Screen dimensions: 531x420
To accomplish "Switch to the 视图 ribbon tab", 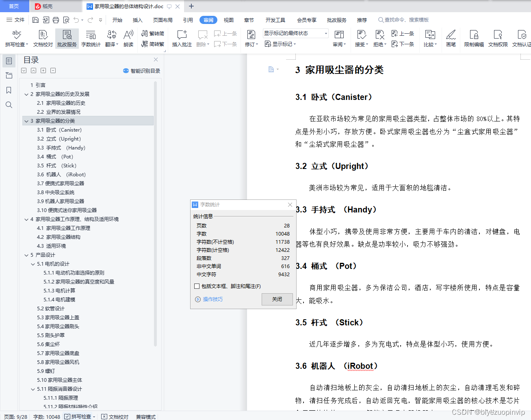I will 229,20.
